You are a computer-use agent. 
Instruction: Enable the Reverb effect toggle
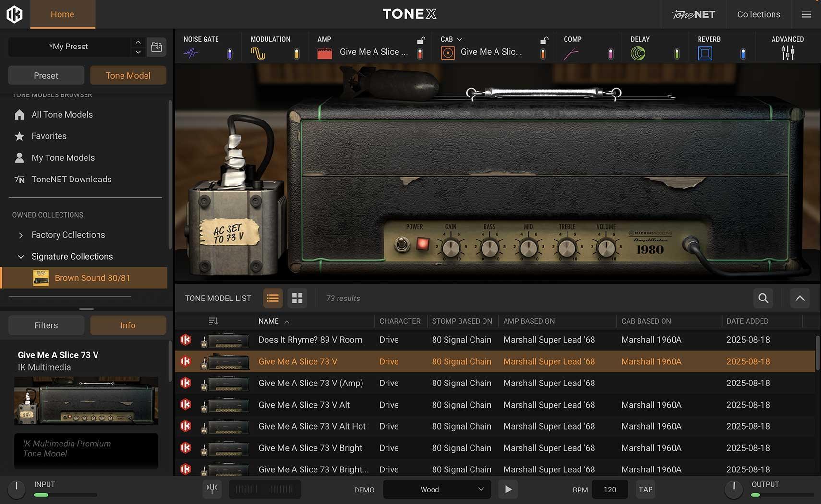pyautogui.click(x=743, y=54)
